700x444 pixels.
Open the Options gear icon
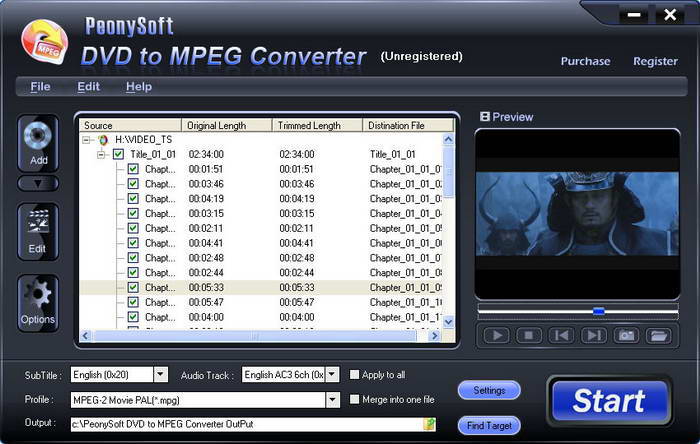point(38,303)
